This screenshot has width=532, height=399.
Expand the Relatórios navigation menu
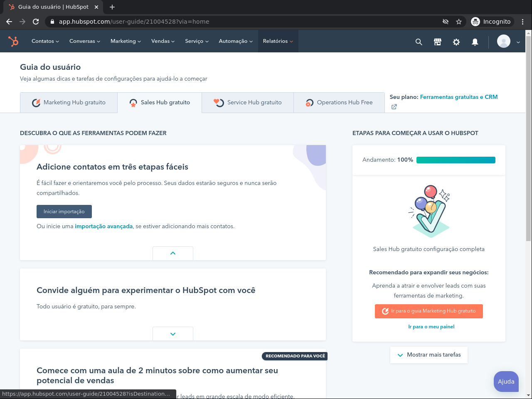[278, 41]
